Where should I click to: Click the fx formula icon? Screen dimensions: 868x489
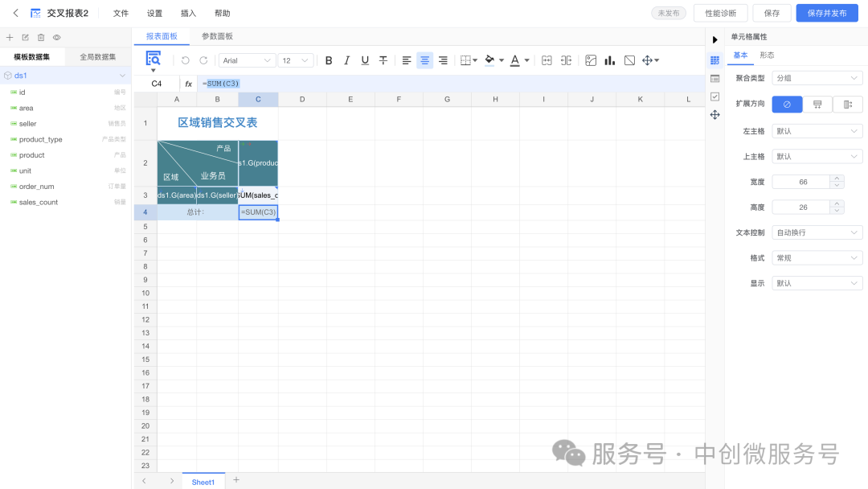(x=188, y=84)
